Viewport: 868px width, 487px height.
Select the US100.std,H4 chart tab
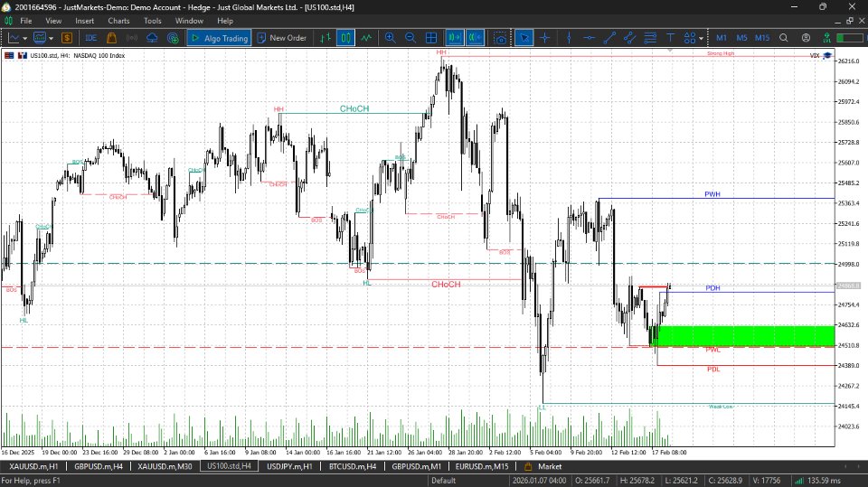(x=229, y=466)
